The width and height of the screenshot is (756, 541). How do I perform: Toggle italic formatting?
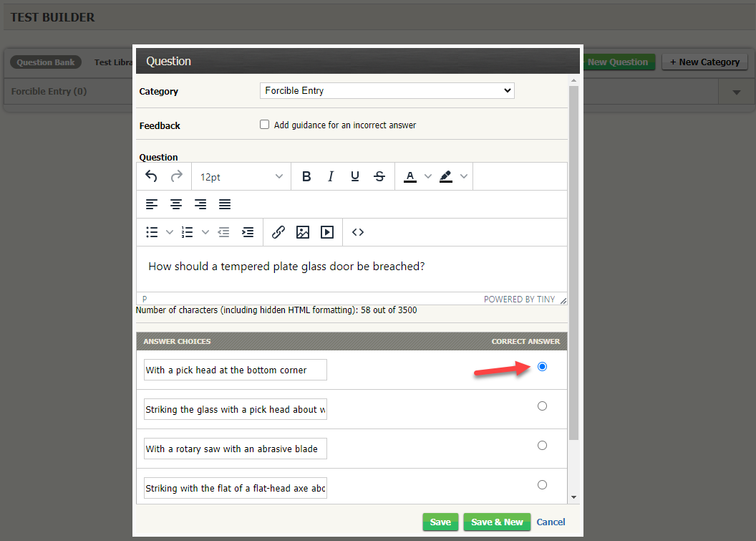(x=331, y=176)
